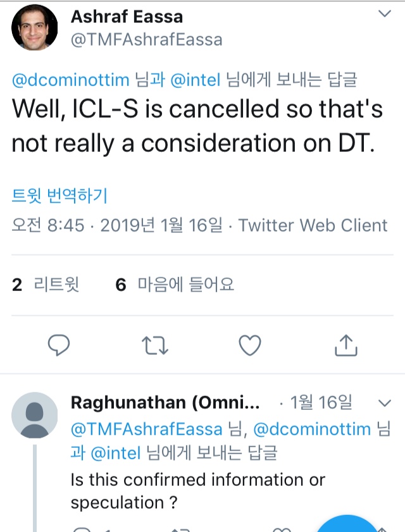The image size is (405, 532).
Task: Click the Twitter Web Client source link
Action: point(313,225)
